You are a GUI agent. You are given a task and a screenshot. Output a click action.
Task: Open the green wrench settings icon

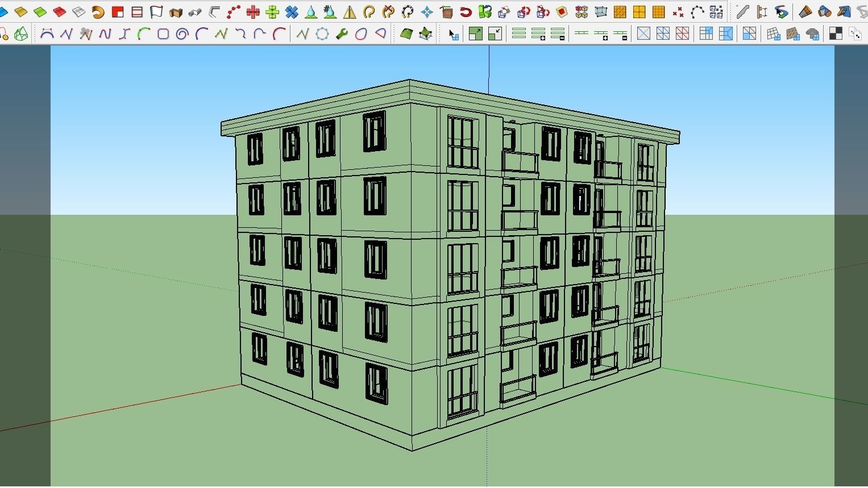pyautogui.click(x=342, y=34)
